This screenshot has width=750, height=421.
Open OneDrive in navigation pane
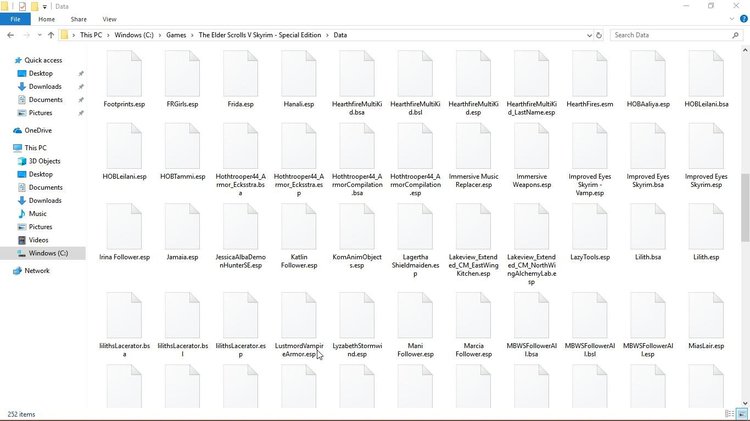pos(38,130)
